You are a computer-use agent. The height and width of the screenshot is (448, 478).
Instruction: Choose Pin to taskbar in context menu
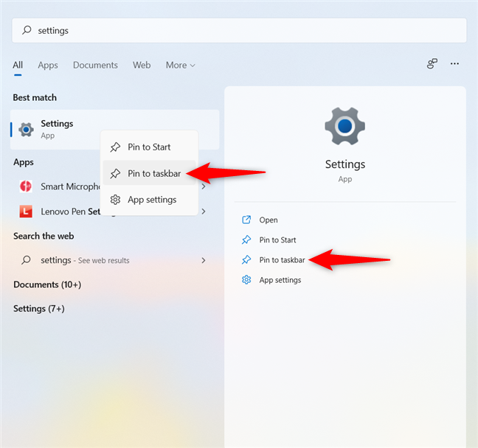pyautogui.click(x=149, y=173)
